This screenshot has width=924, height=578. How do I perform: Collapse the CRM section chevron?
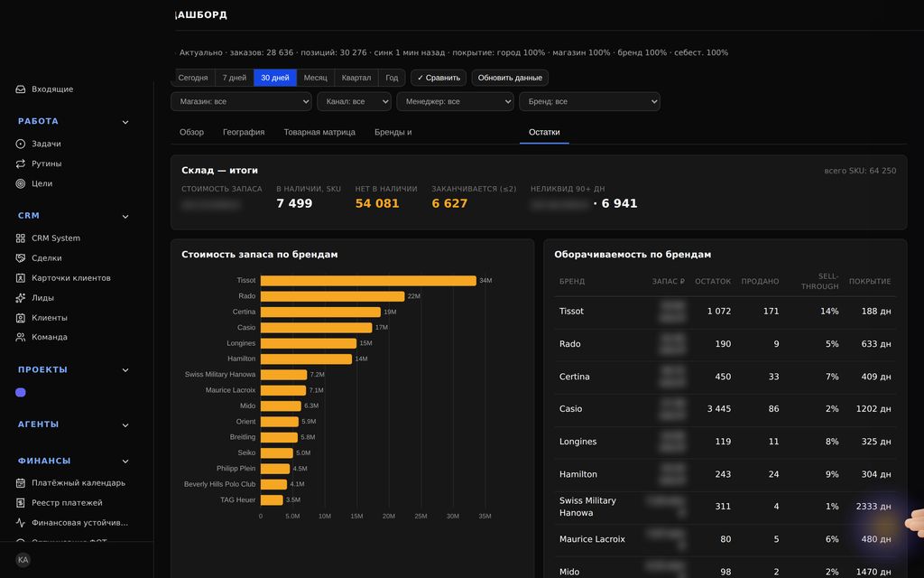(125, 217)
